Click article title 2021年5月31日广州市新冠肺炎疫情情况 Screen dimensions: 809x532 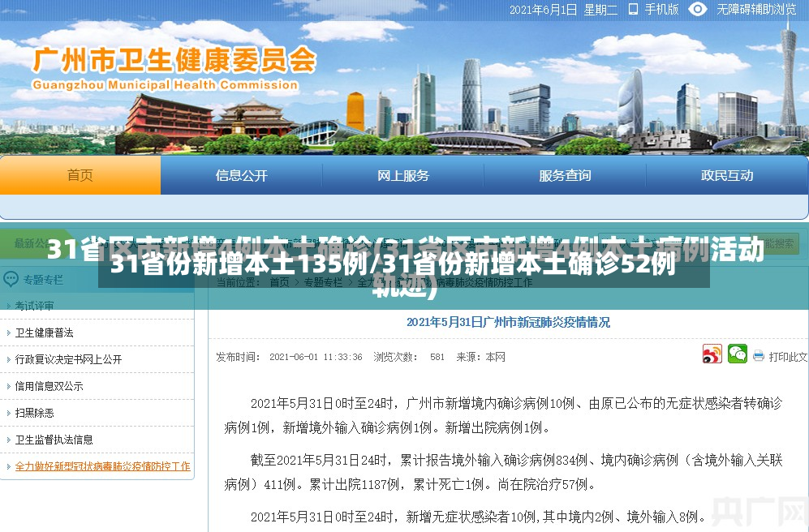508,323
